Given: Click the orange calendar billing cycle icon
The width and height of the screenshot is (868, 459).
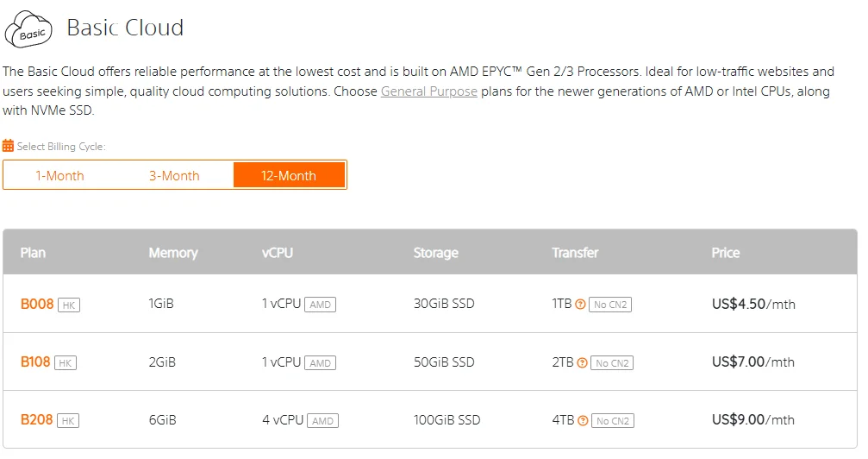Looking at the screenshot, I should [x=8, y=147].
